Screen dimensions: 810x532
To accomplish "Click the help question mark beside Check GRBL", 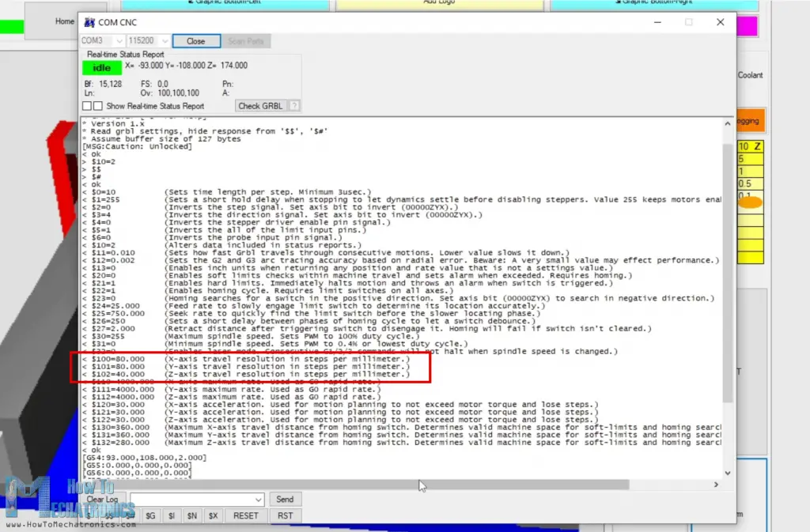I will pos(294,106).
